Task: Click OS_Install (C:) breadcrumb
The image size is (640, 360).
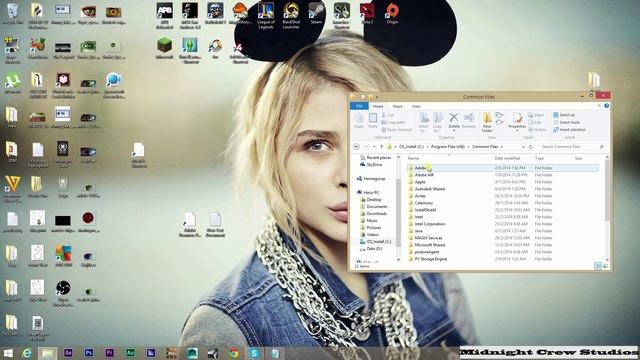Action: [411, 147]
